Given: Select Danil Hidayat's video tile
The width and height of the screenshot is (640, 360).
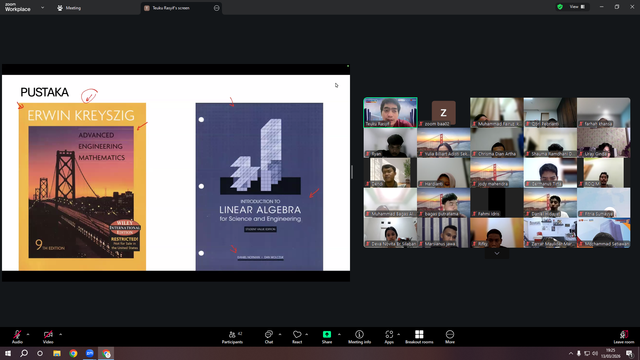Looking at the screenshot, I should 550,202.
